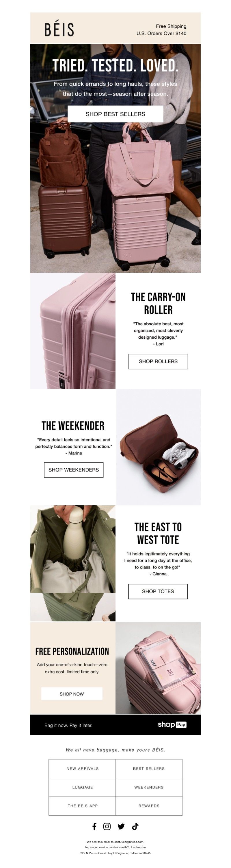
Task: Click Shop Now under Free Personalization
Action: coord(72,694)
